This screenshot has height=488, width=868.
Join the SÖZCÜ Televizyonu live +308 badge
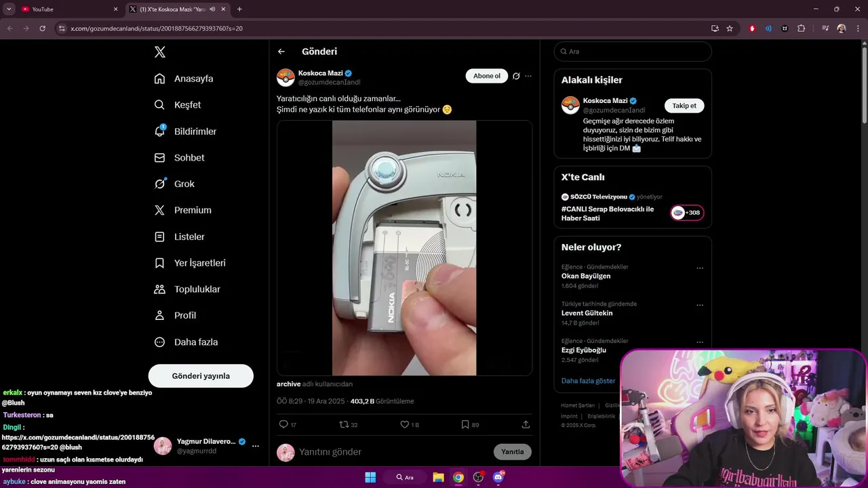click(x=687, y=213)
